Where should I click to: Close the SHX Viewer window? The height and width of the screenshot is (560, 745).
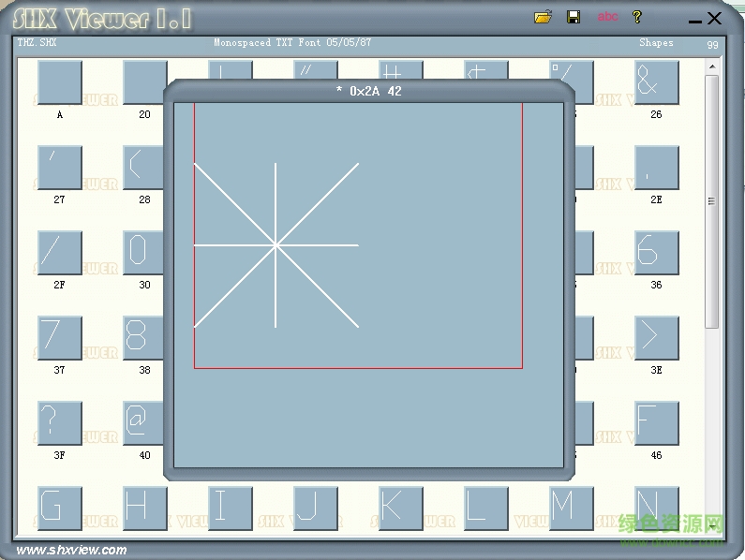(715, 19)
